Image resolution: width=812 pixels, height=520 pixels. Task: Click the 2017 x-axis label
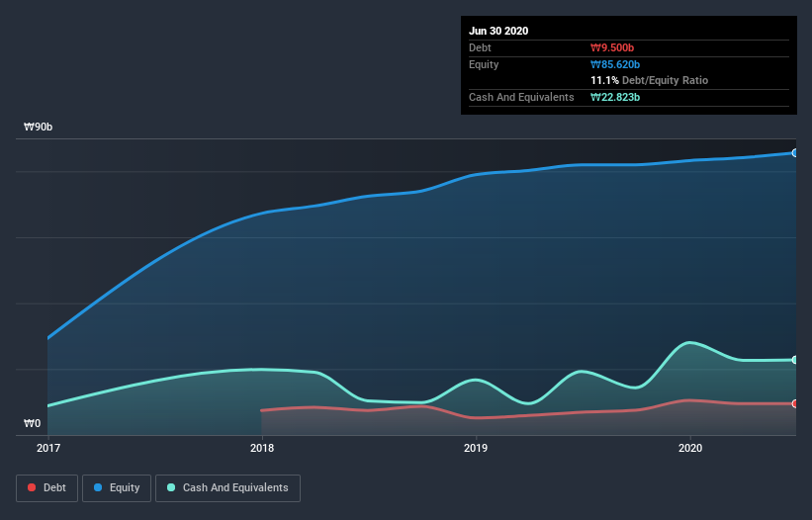point(48,448)
